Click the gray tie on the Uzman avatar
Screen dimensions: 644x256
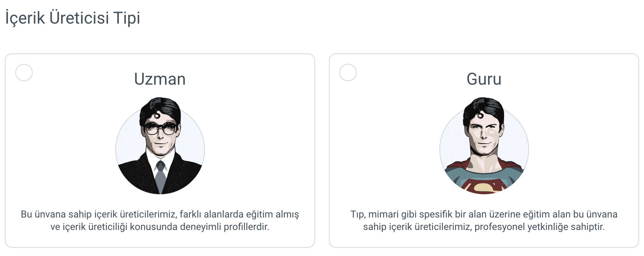tap(160, 175)
